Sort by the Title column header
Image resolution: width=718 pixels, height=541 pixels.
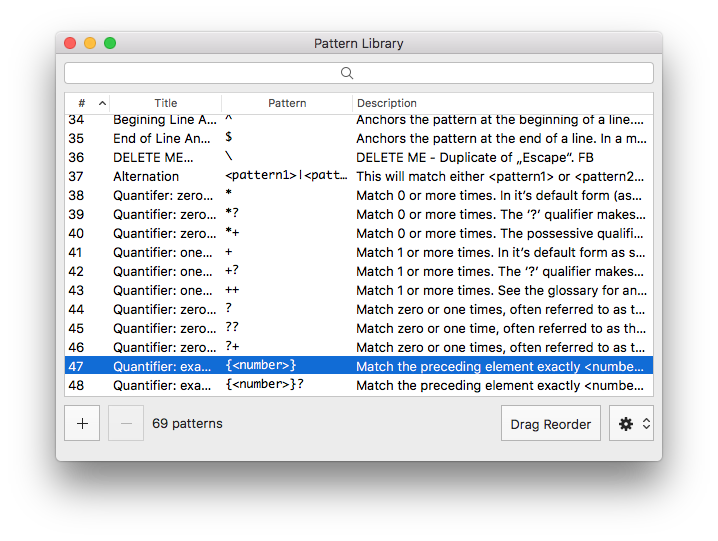pos(166,104)
